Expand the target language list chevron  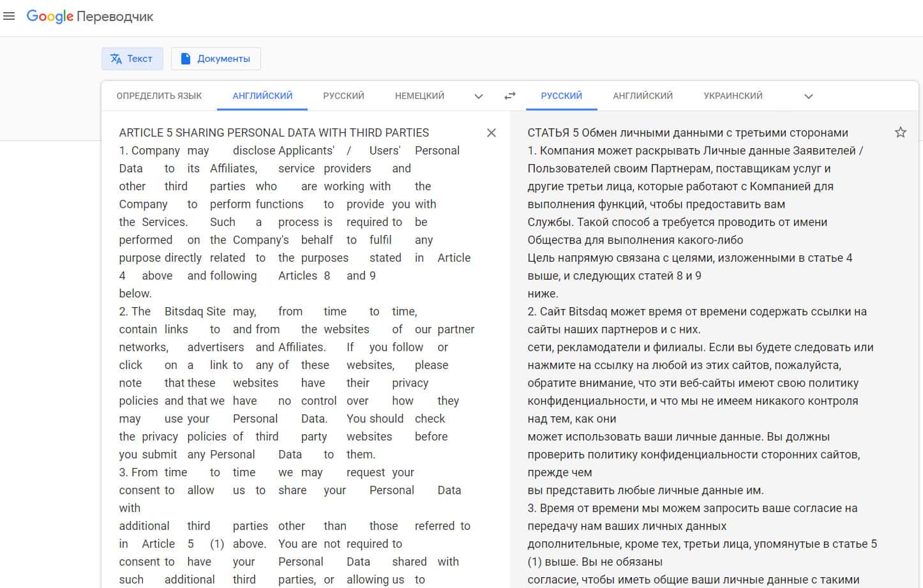[808, 96]
